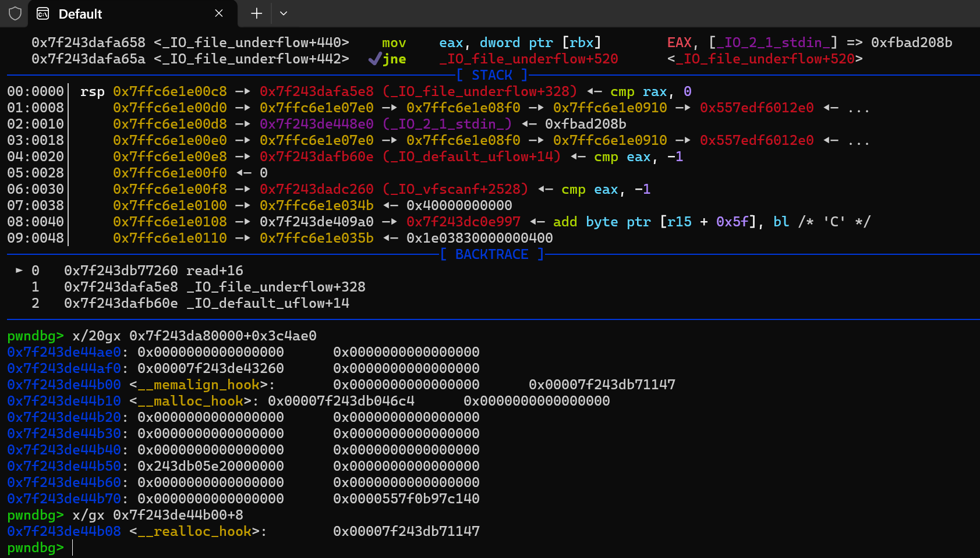Click the 'C' character comment
Image resolution: width=980 pixels, height=558 pixels.
tap(834, 222)
